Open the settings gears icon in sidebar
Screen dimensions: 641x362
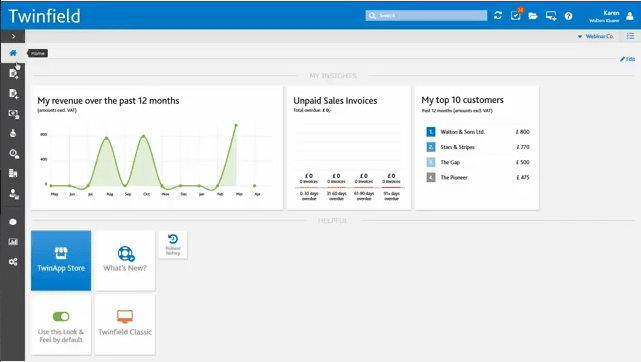(13, 261)
